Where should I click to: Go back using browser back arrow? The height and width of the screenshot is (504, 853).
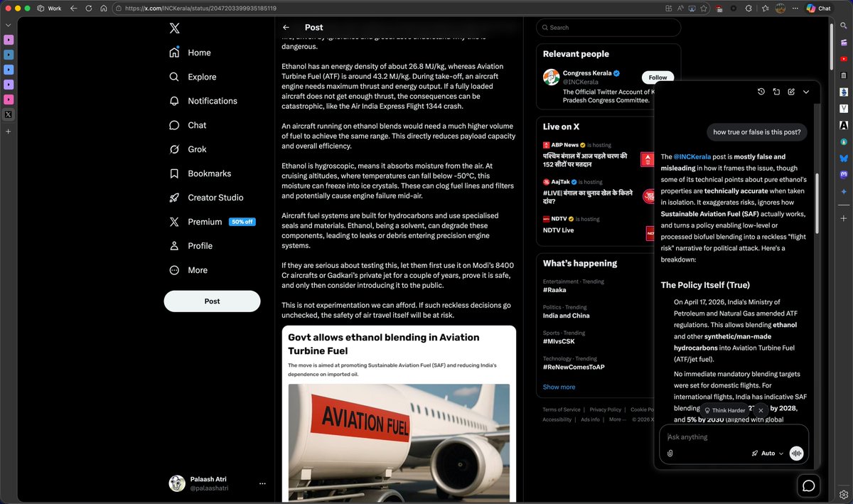73,9
